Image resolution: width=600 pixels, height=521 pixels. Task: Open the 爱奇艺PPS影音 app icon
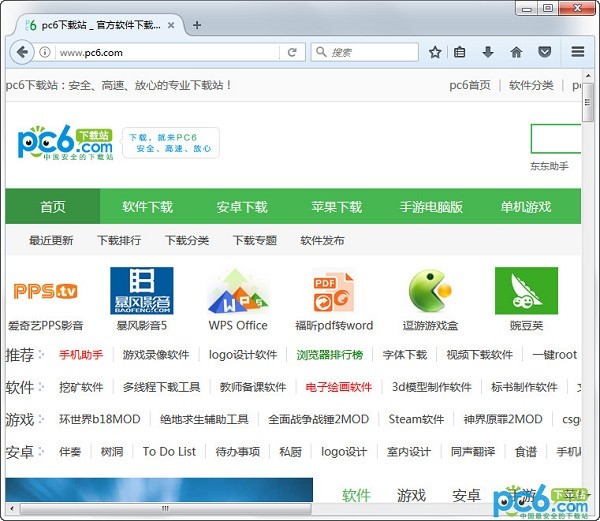tap(46, 291)
